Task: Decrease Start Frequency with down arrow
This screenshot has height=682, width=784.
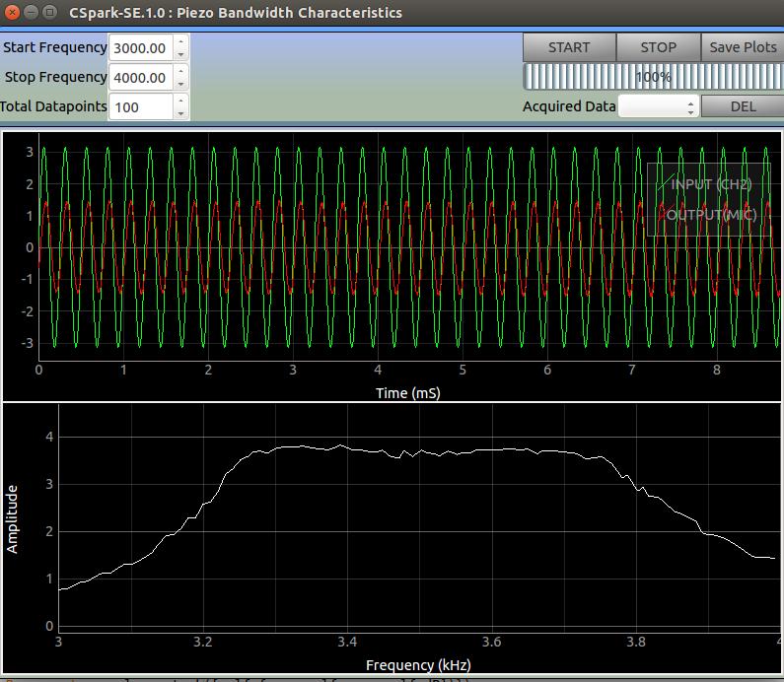Action: tap(180, 53)
